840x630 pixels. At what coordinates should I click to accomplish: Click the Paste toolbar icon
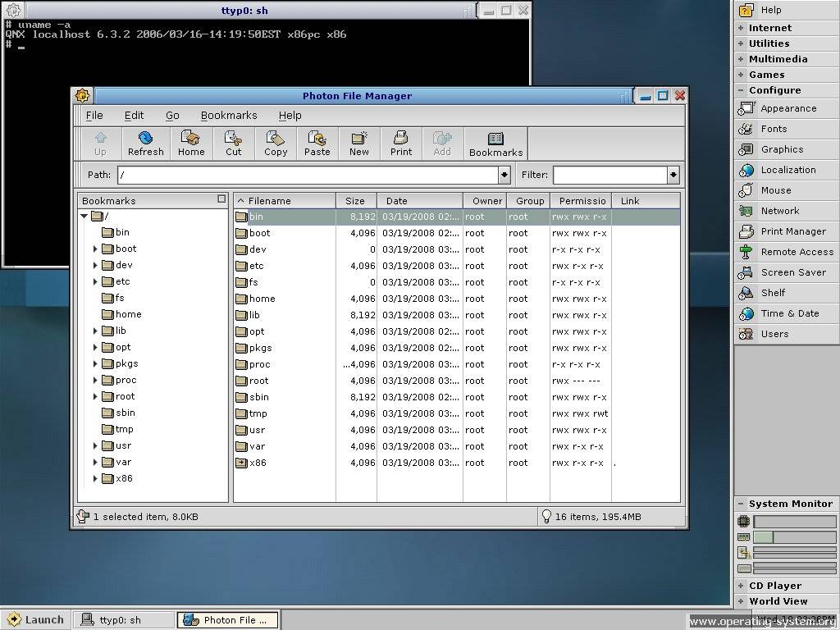click(317, 144)
